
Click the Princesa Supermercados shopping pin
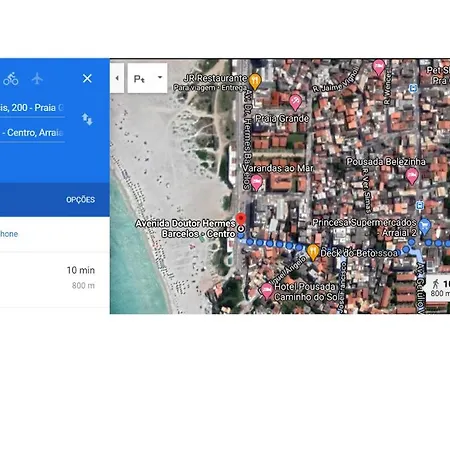click(x=424, y=226)
